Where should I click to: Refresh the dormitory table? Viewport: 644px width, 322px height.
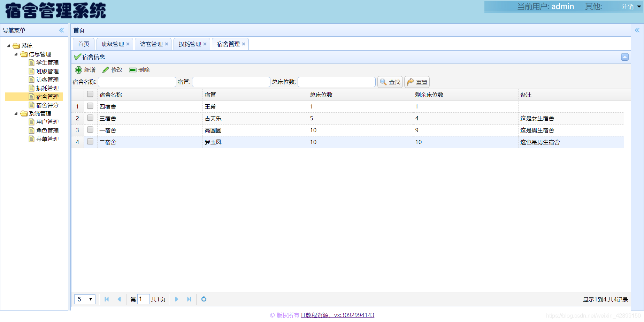click(204, 299)
